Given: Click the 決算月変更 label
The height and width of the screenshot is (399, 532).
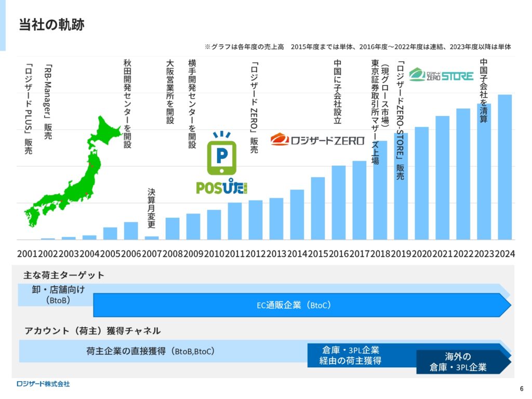Looking at the screenshot, I should click(151, 208).
